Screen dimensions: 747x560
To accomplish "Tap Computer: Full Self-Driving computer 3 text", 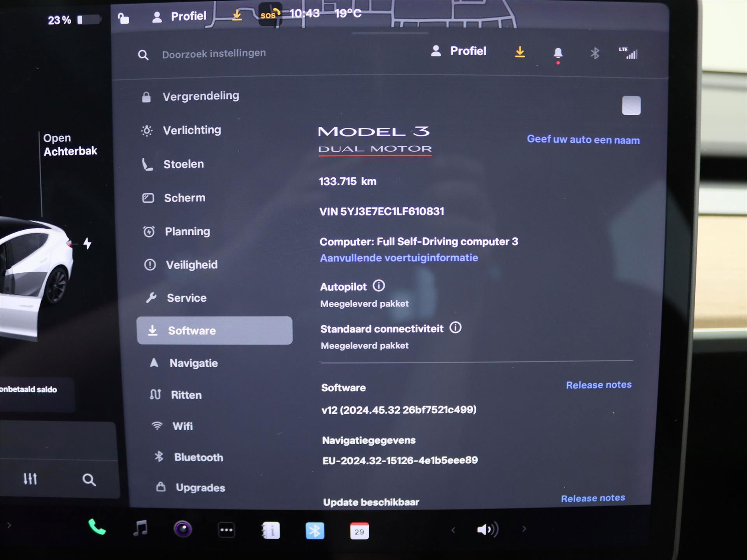I will 419,241.
